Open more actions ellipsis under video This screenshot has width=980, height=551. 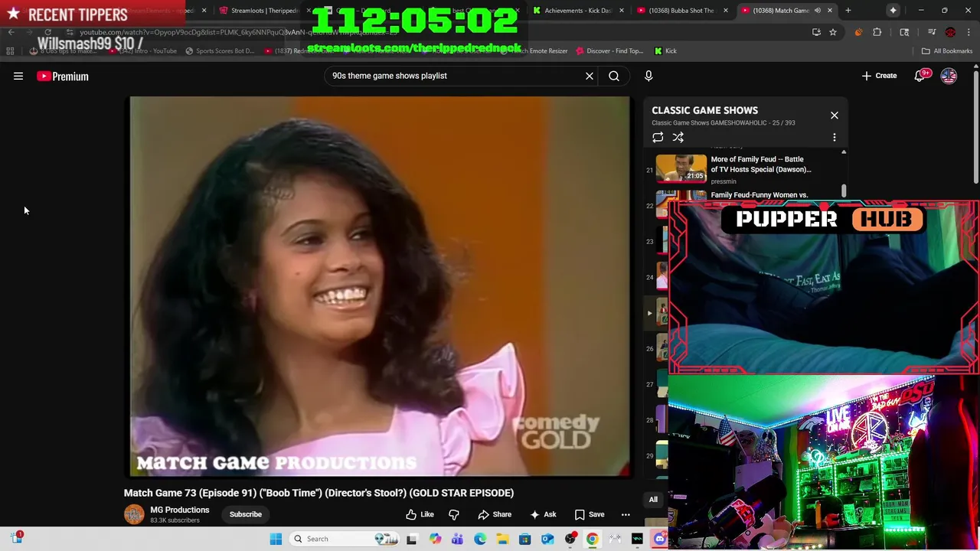coord(626,514)
